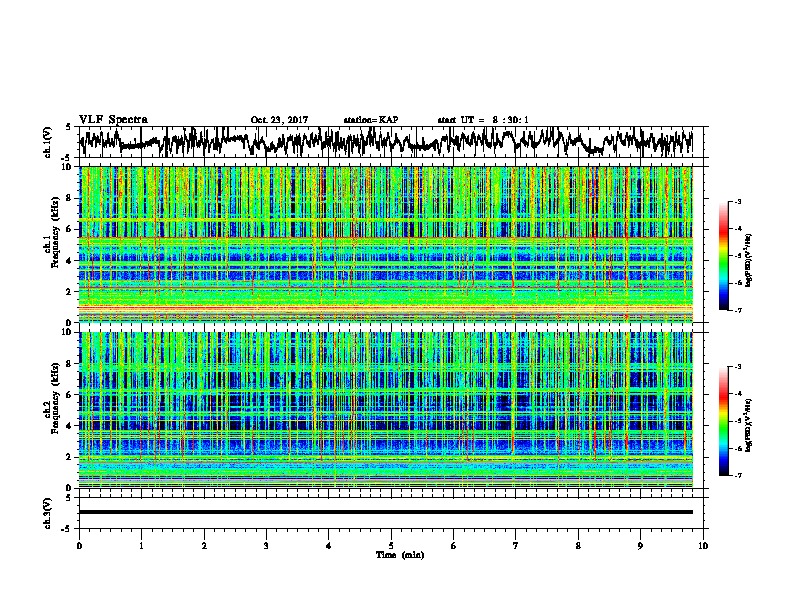
Task: Click the "-7" label on ch.1 color bar
Action: point(738,310)
